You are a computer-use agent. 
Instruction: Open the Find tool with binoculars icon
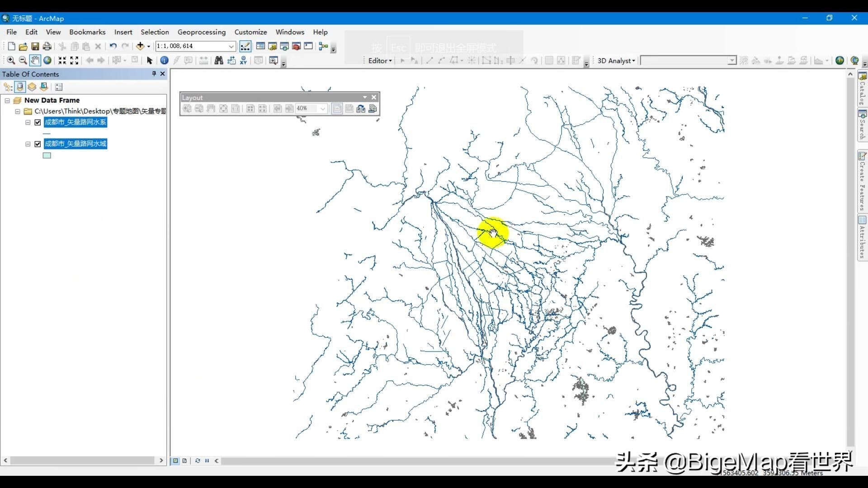click(219, 60)
